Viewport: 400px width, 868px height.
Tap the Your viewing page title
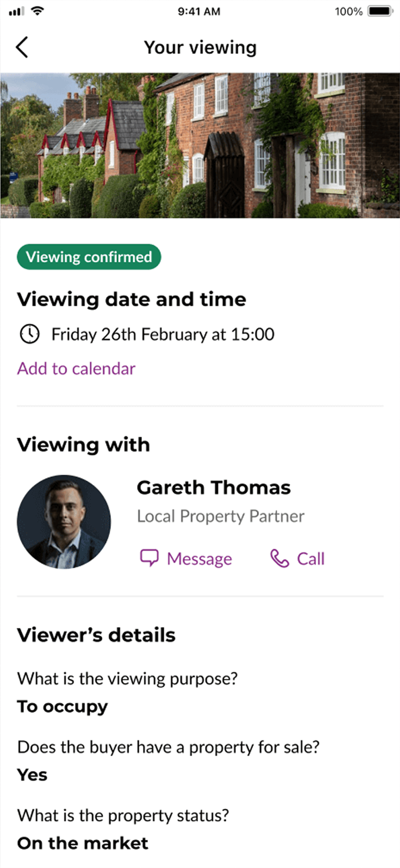200,47
